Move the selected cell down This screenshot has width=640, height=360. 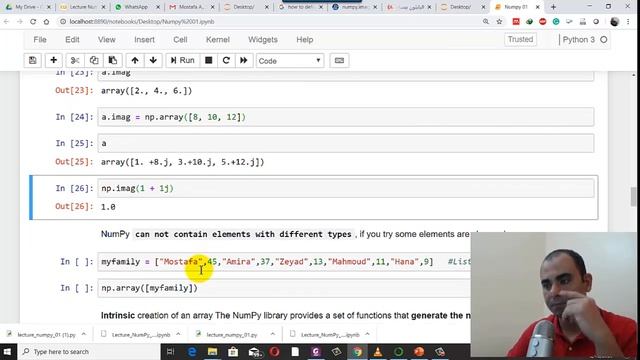[x=153, y=60]
